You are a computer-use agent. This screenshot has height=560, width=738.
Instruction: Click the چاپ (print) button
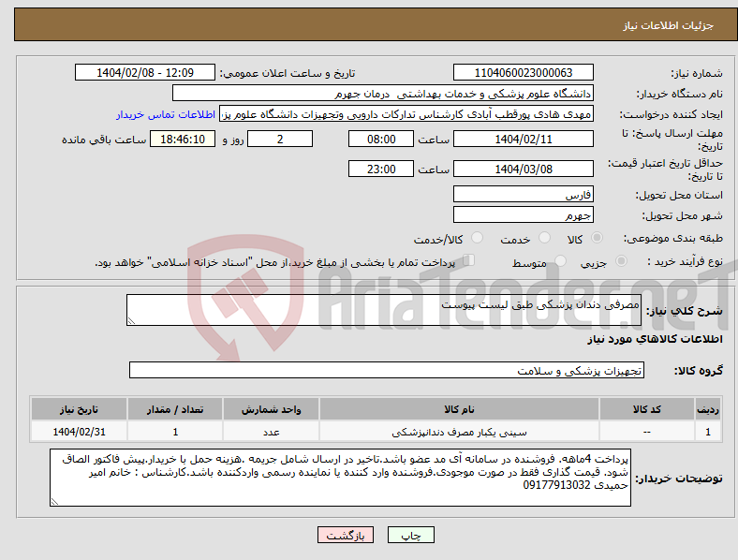pos(410,535)
